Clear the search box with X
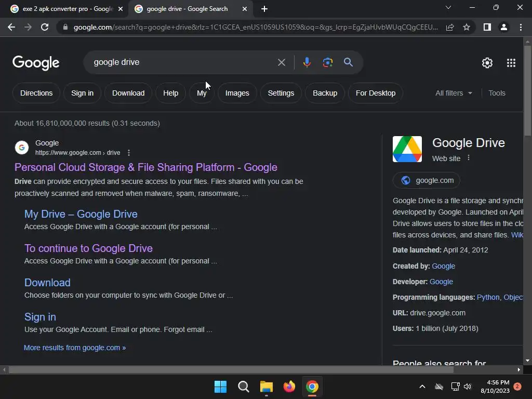This screenshot has width=532, height=399. point(281,62)
